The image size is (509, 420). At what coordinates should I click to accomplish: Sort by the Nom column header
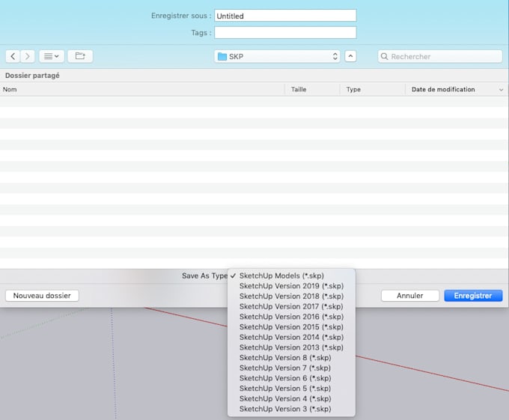[x=142, y=89]
